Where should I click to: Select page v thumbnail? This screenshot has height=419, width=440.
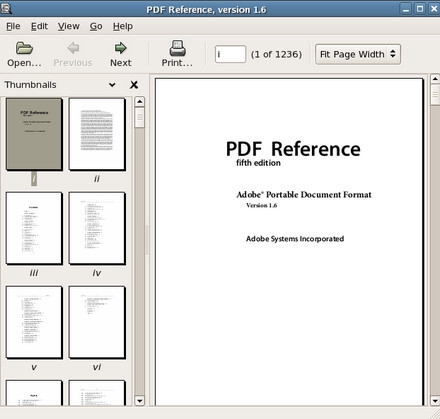[x=34, y=322]
